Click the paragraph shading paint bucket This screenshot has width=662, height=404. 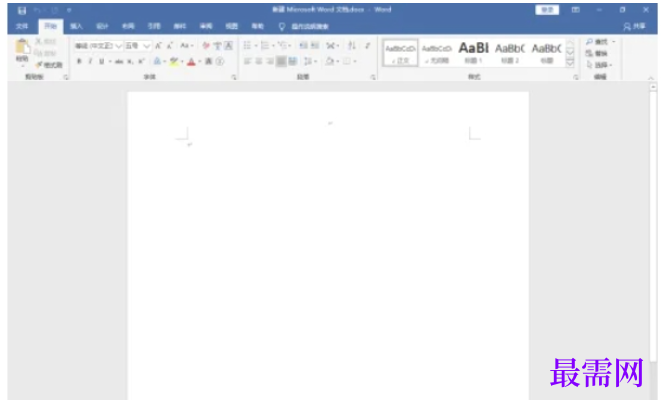pos(329,62)
